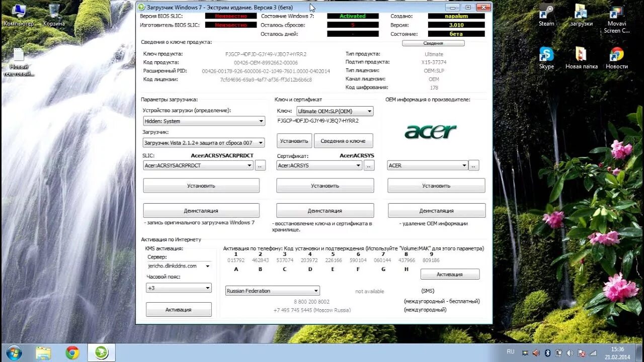Screen dimensions: 644x362
Task: Click the X15-37374 product subtype value
Action: pos(434,62)
